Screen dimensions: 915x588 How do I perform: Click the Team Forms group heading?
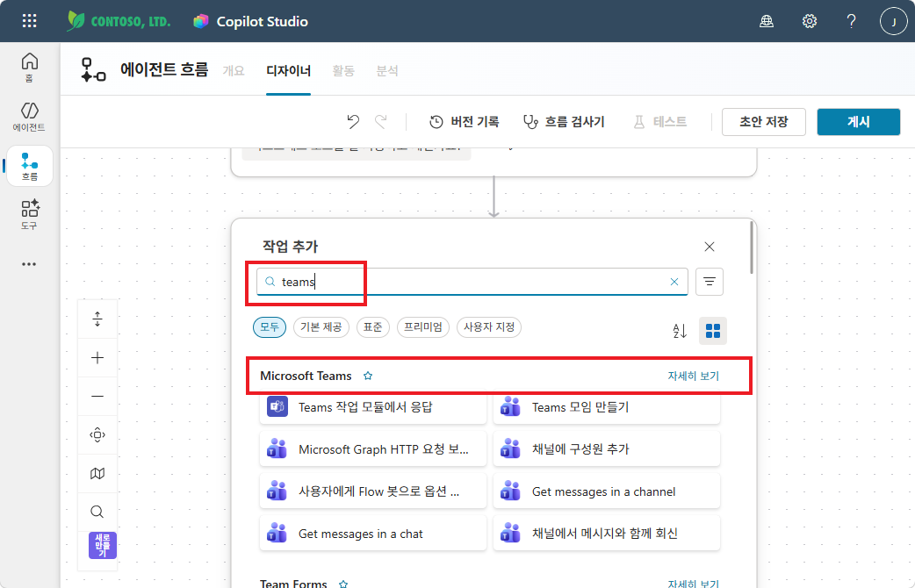tap(293, 584)
